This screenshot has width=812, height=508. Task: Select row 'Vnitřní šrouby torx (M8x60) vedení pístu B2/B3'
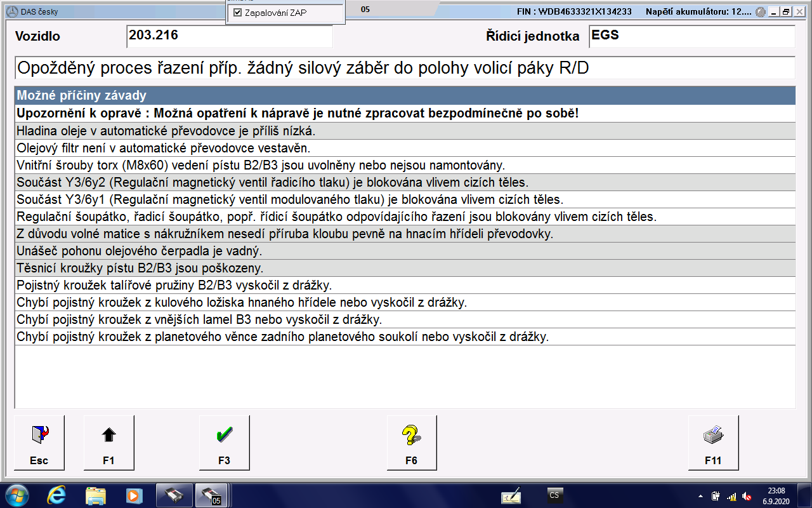coord(405,165)
